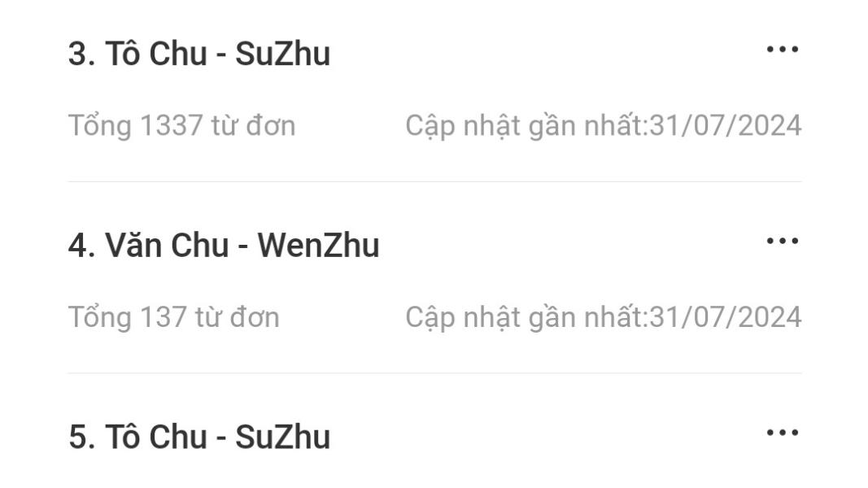Viewport: 868px width, 488px height.
Task: Tap the more options dots beside 5. Tô Chu - SuZhu
Action: point(783,433)
